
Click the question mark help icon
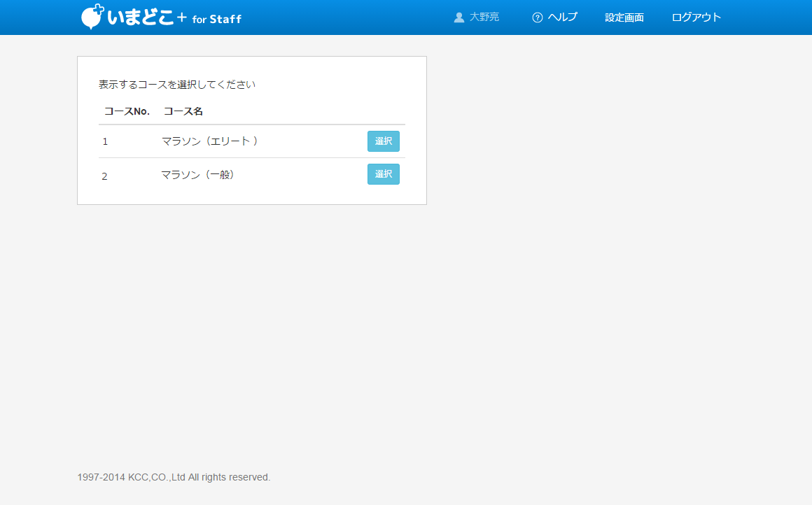538,17
